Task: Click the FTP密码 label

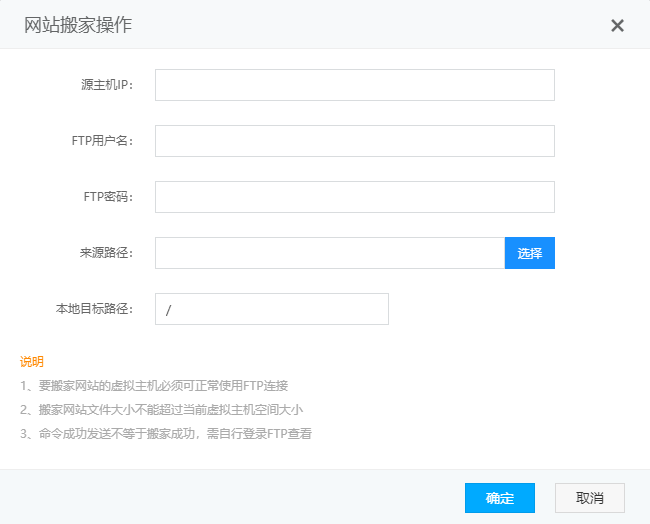Action: (x=108, y=197)
